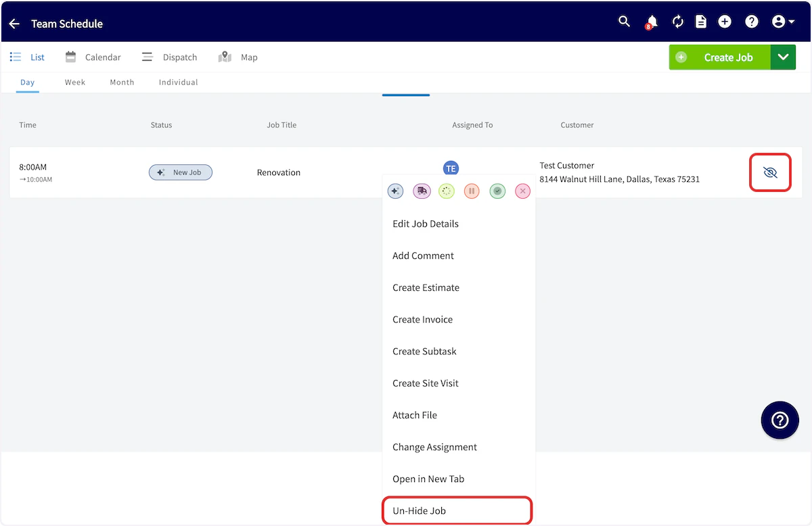The image size is (812, 526).
Task: Click the New Job status badge
Action: [x=181, y=172]
